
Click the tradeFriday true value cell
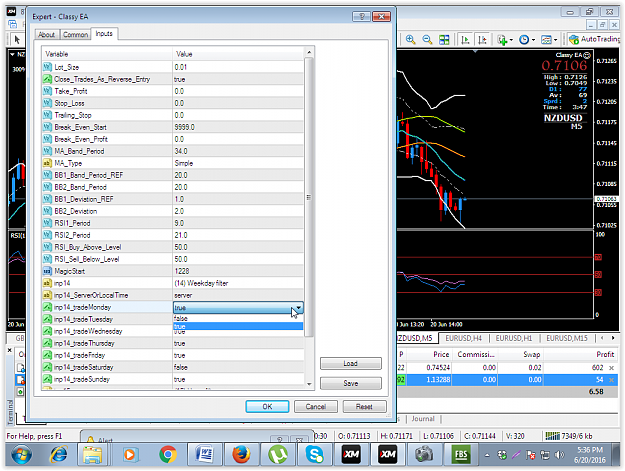(x=238, y=355)
